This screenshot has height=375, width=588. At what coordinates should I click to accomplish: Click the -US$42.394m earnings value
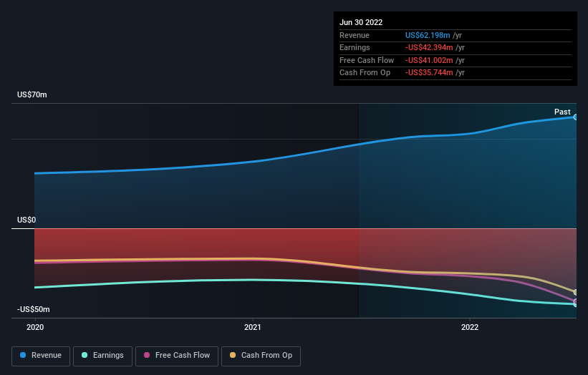coord(429,47)
